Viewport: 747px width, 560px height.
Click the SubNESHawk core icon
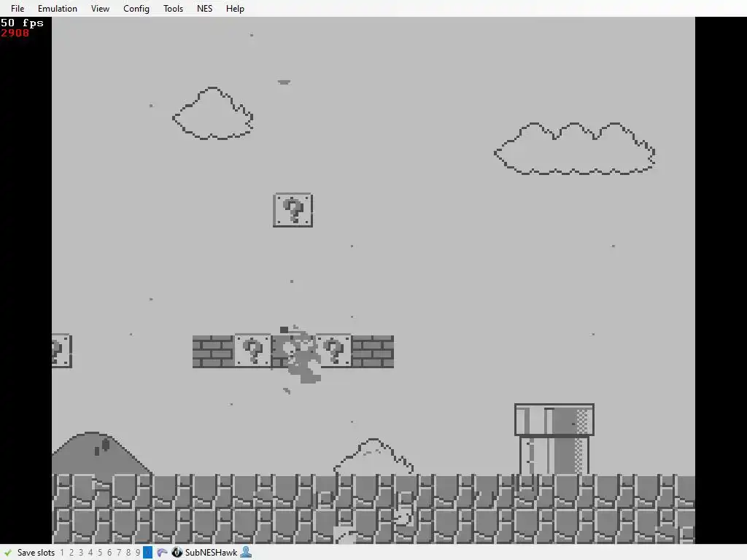pos(177,553)
